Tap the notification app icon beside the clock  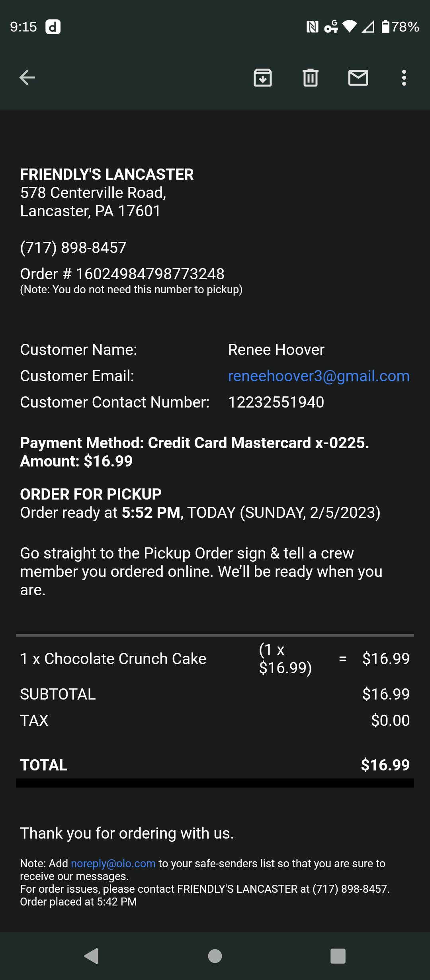53,27
